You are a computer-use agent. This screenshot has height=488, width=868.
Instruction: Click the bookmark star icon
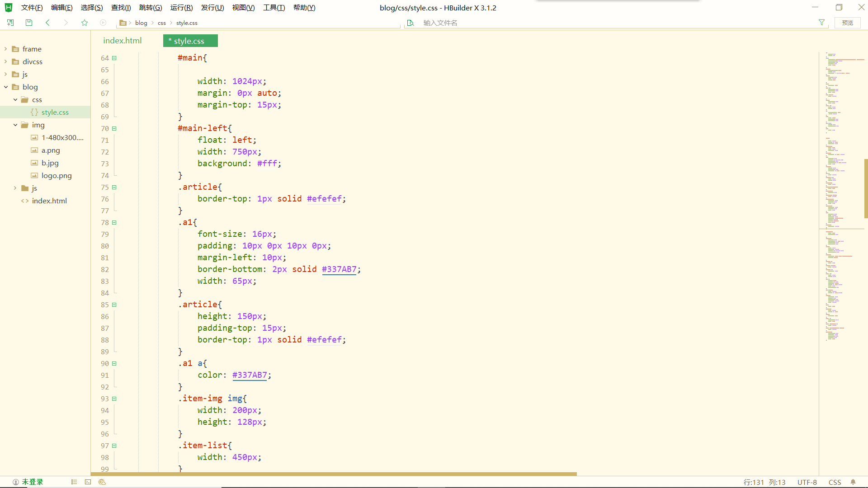(85, 23)
